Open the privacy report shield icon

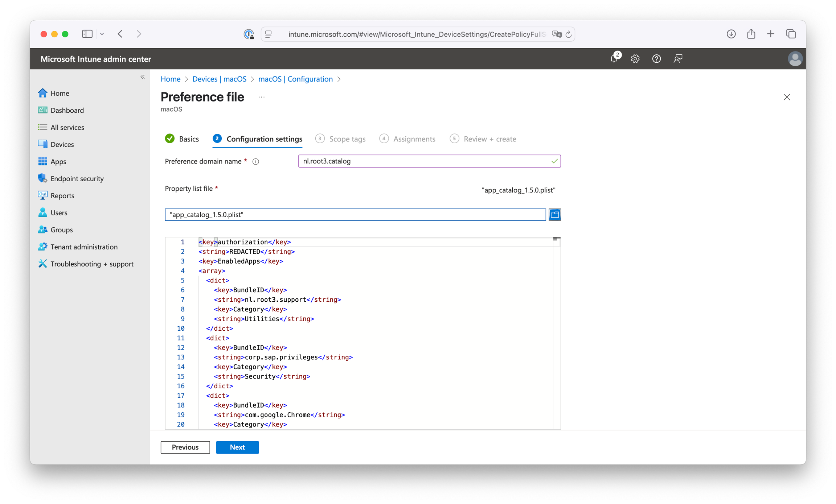point(249,34)
